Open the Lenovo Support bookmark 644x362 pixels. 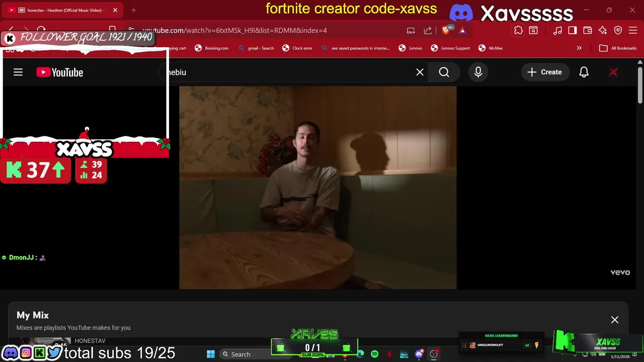pos(450,48)
